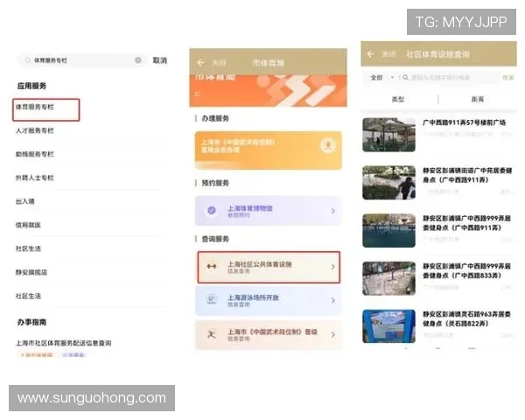Tap 取消 to cancel the search
525x420 pixels.
click(x=160, y=60)
